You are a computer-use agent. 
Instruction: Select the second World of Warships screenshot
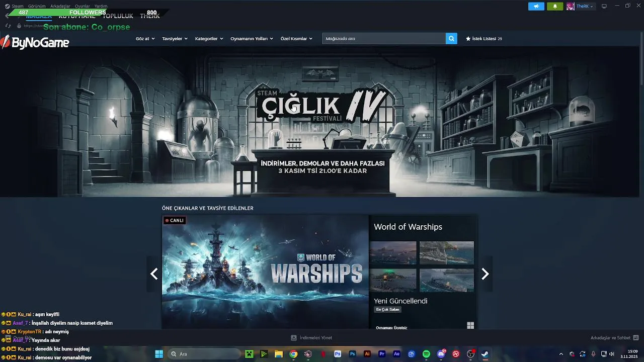point(447,252)
